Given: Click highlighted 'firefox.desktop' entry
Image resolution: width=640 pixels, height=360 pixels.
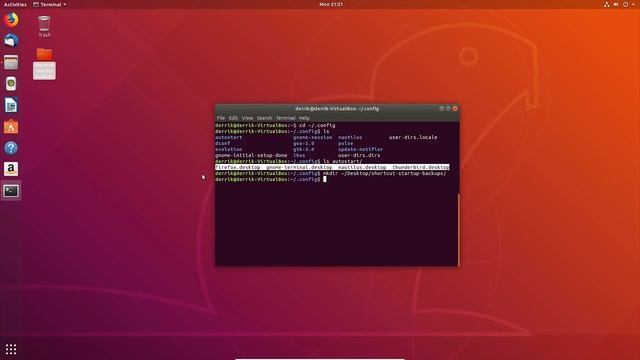Looking at the screenshot, I should [x=238, y=167].
